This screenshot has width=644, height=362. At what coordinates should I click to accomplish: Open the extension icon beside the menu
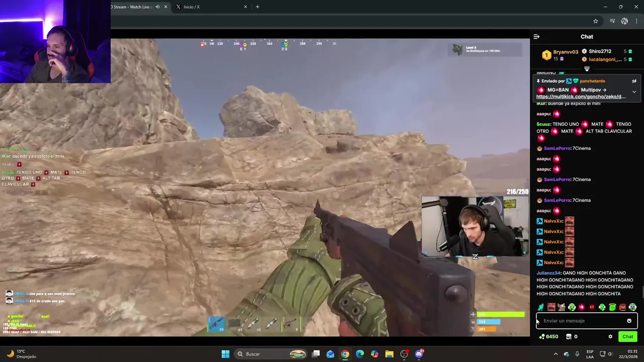(x=624, y=21)
